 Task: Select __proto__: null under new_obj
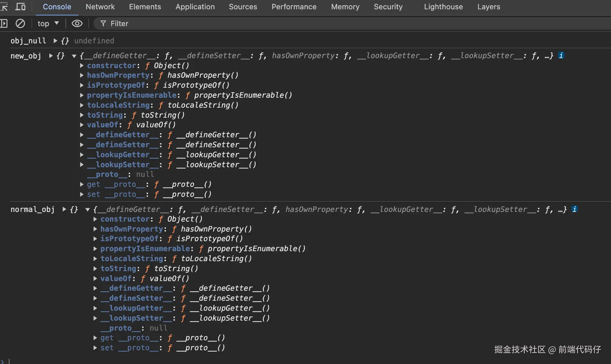tap(121, 174)
